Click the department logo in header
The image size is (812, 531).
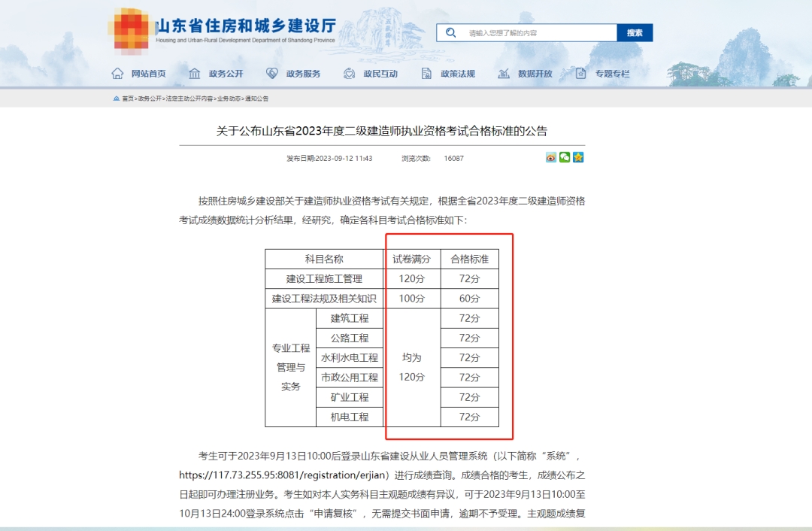pyautogui.click(x=131, y=31)
